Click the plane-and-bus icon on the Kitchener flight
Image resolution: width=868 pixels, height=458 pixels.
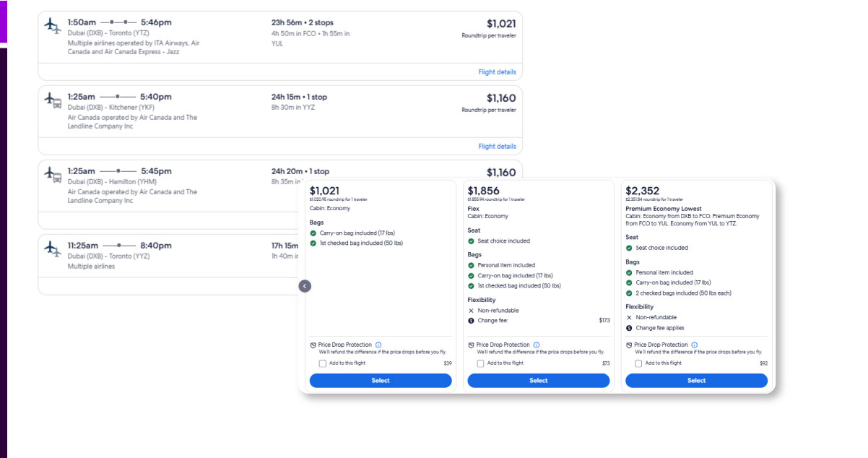pyautogui.click(x=53, y=100)
